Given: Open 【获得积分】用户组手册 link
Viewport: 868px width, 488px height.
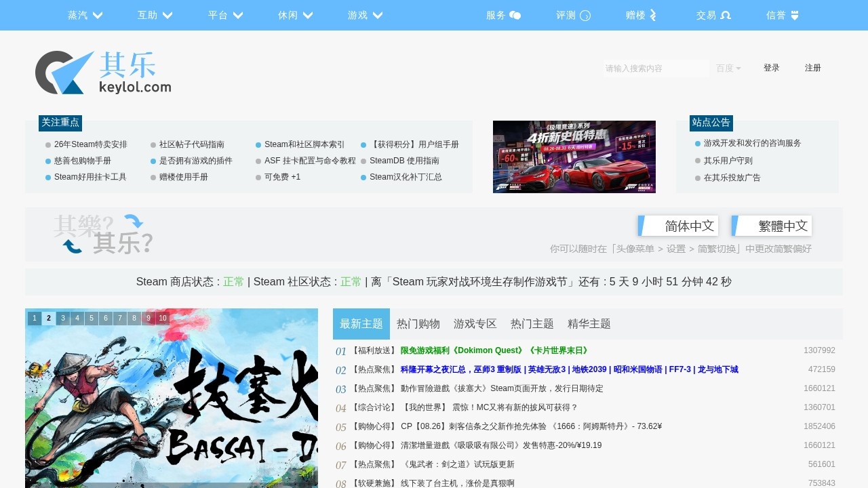Looking at the screenshot, I should [414, 144].
